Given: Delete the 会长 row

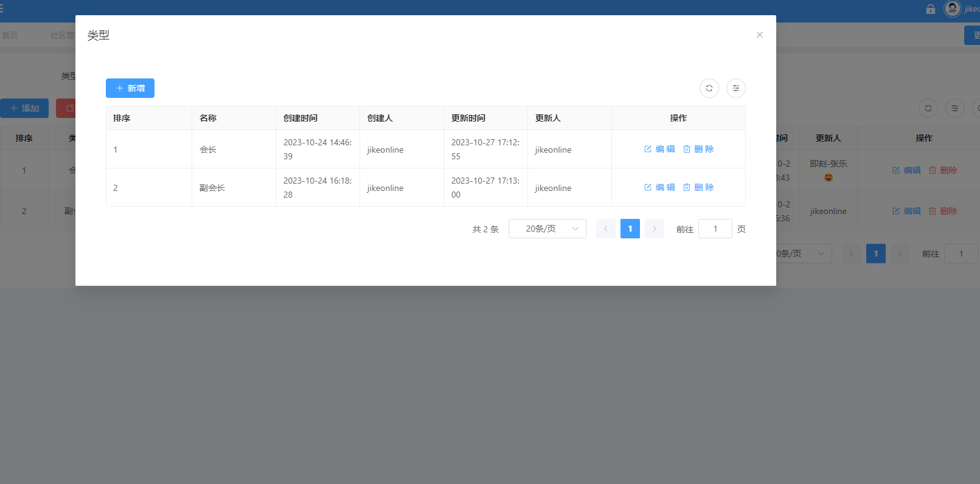Looking at the screenshot, I should pos(698,149).
